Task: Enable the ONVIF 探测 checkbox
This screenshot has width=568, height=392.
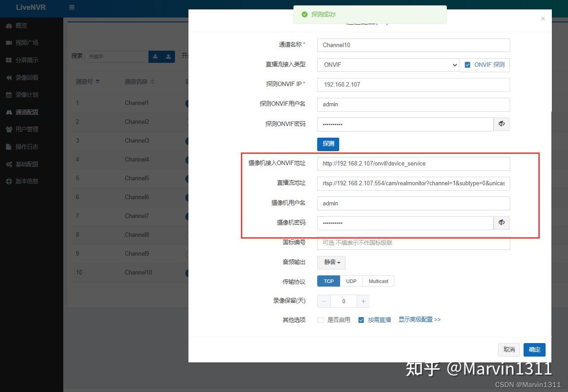Action: [x=468, y=65]
